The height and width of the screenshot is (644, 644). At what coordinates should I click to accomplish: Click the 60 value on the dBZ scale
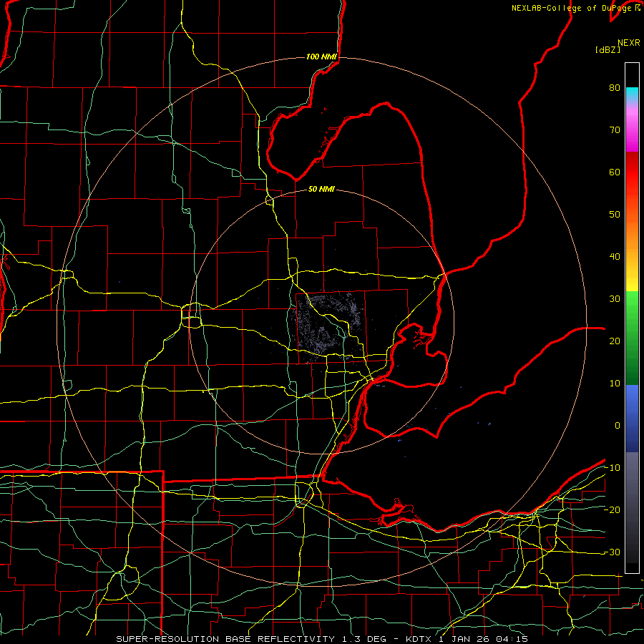(615, 172)
